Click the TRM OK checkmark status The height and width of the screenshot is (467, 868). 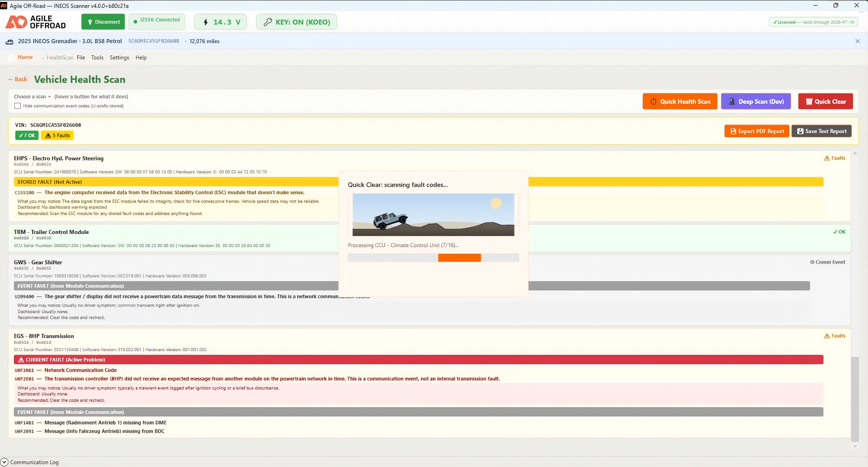(839, 232)
